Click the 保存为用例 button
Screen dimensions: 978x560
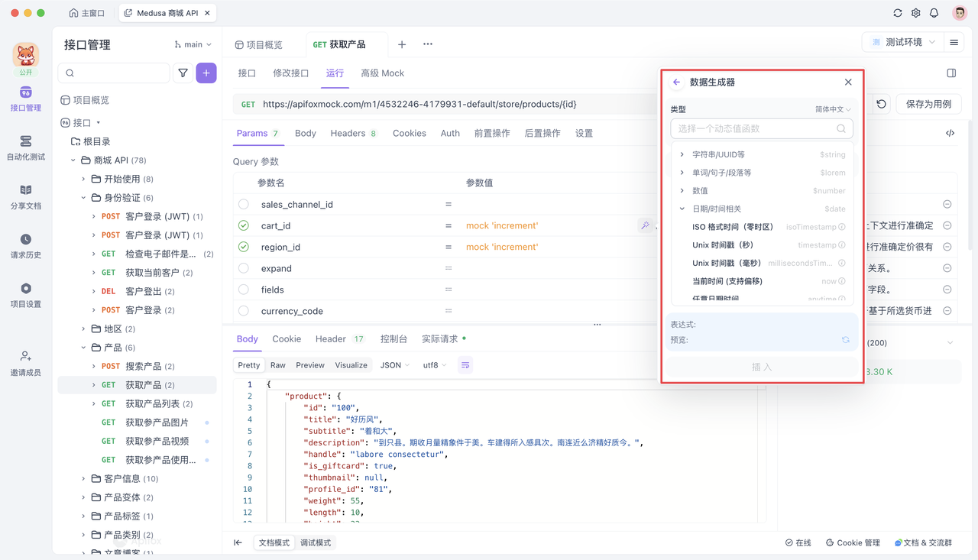(928, 104)
